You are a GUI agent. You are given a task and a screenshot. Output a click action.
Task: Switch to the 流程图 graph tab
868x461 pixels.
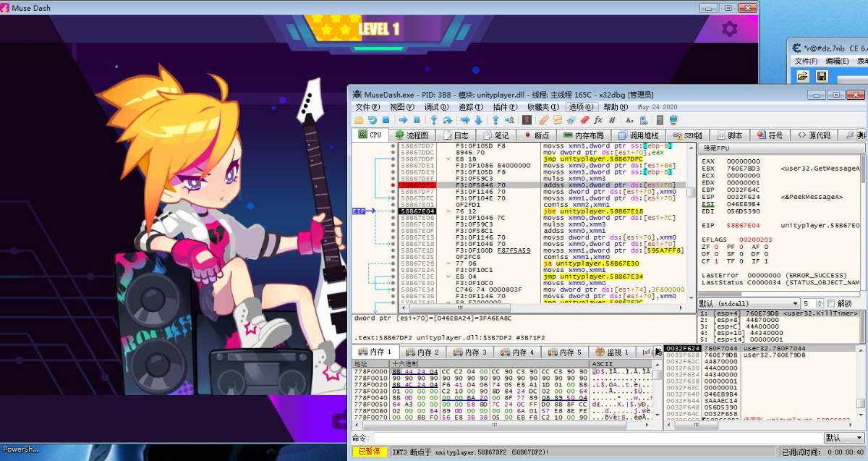(x=412, y=135)
